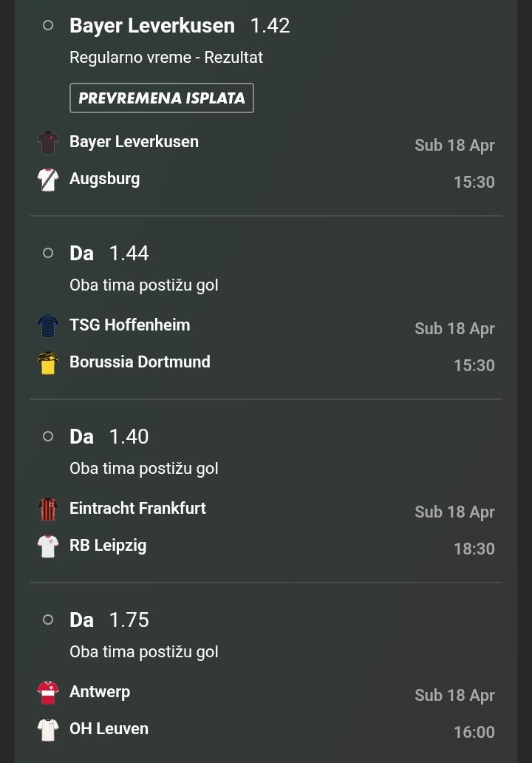Click the 1.44 odds for Hoffenheim match
This screenshot has height=763, width=532.
pos(129,253)
